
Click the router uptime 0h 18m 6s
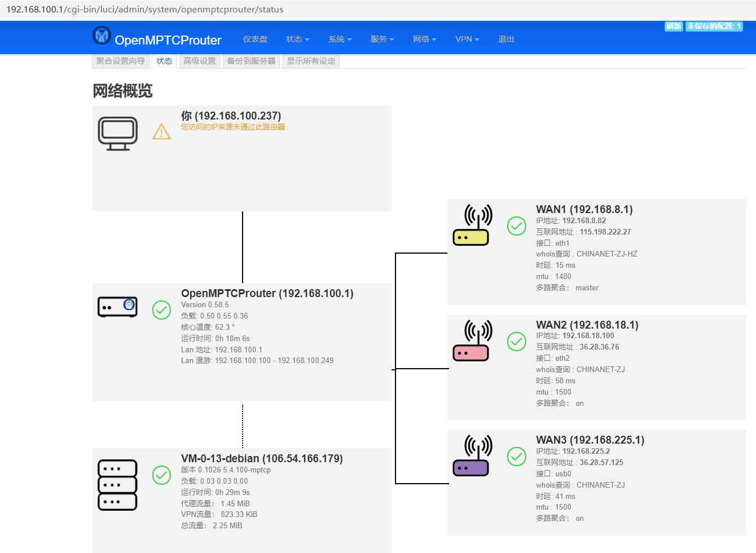pyautogui.click(x=232, y=338)
